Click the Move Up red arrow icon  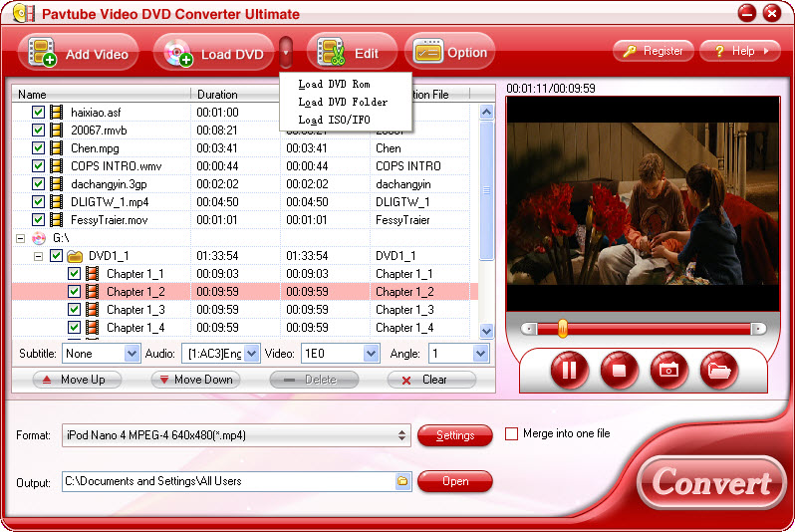pos(47,380)
